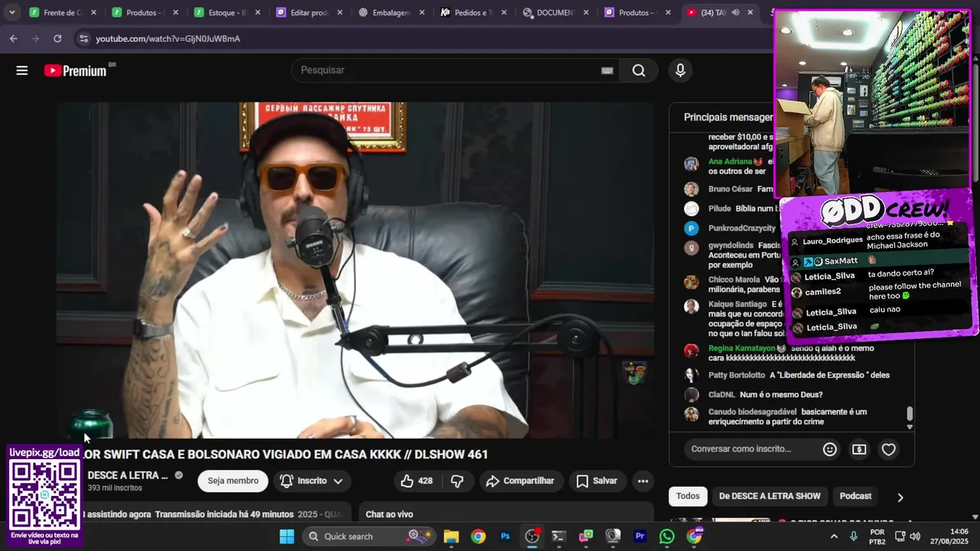This screenshot has width=980, height=551.
Task: Switch to Embalagem browser tab
Action: (392, 12)
